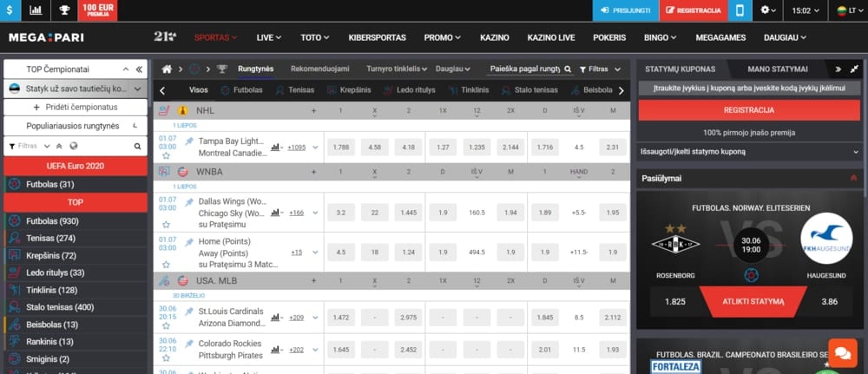Image resolution: width=868 pixels, height=374 pixels.
Task: Open Kazino Live page
Action: 551,37
